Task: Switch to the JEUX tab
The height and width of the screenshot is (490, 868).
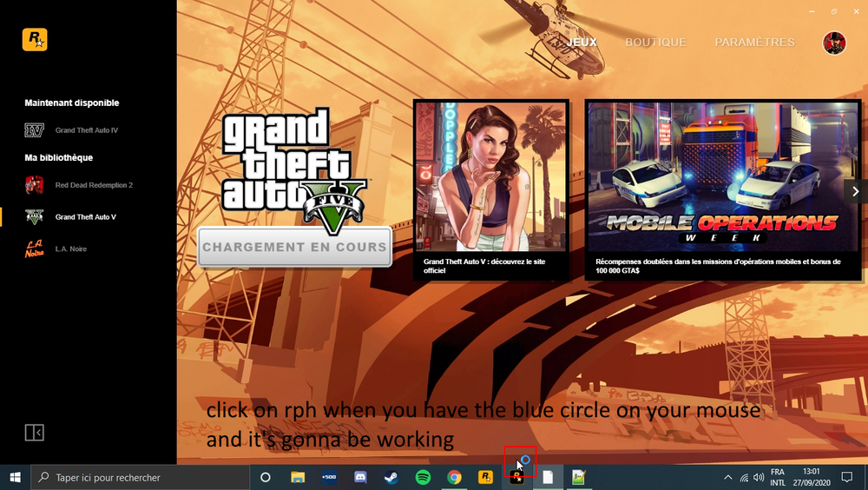Action: (582, 42)
